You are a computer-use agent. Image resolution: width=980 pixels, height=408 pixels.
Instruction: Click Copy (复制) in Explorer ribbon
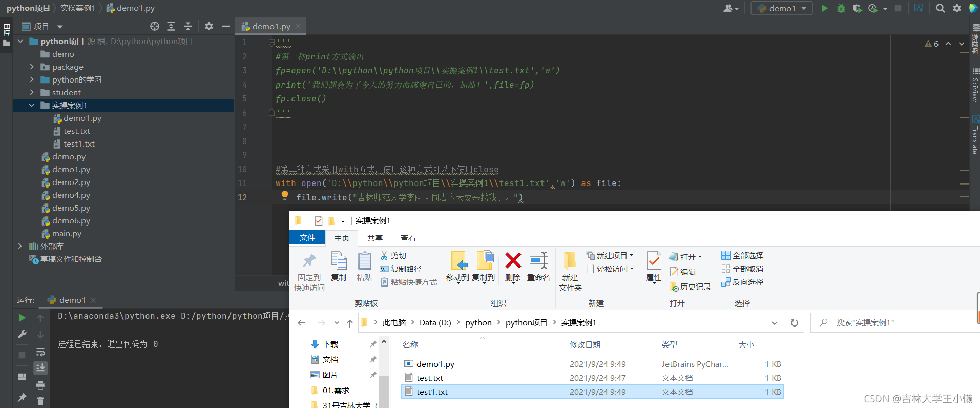[339, 267]
